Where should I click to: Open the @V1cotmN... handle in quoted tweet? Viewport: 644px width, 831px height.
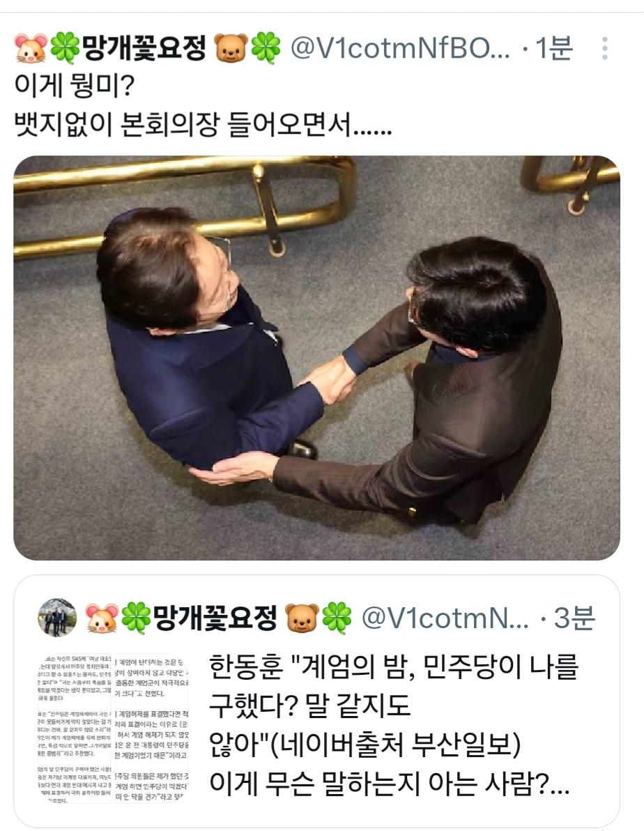click(x=445, y=618)
